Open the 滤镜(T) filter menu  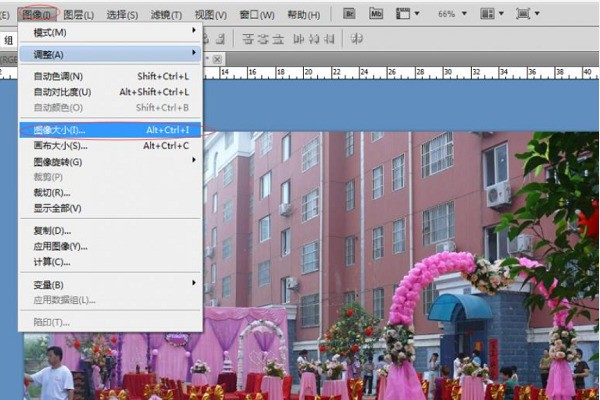pyautogui.click(x=166, y=15)
